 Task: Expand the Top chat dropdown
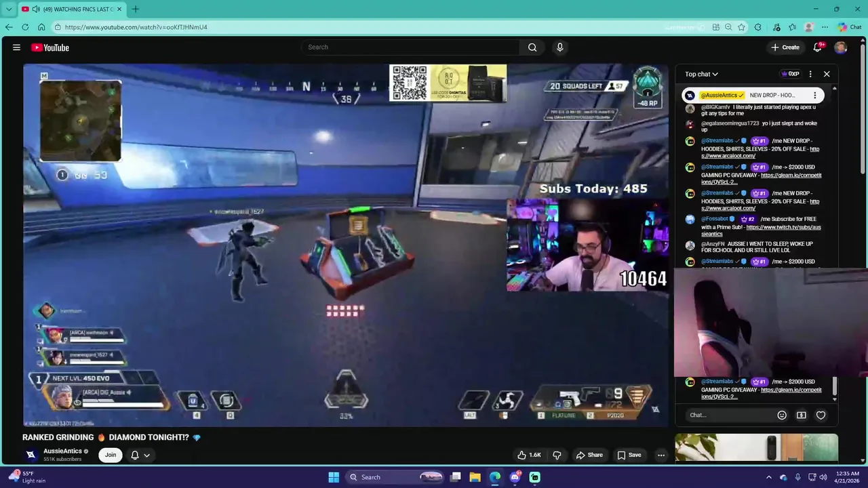(x=701, y=74)
